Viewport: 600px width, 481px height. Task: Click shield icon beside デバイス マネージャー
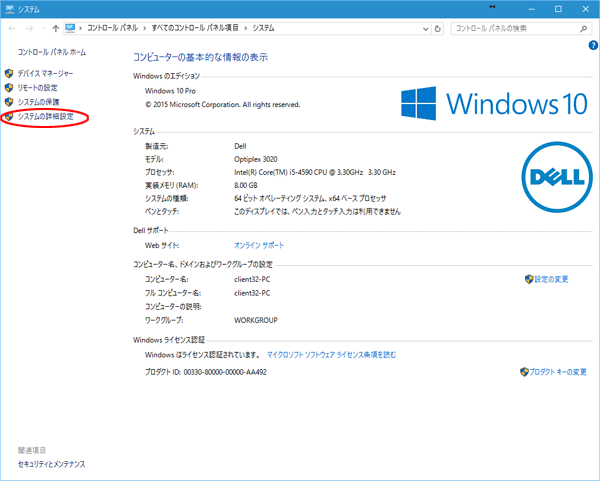[9, 73]
